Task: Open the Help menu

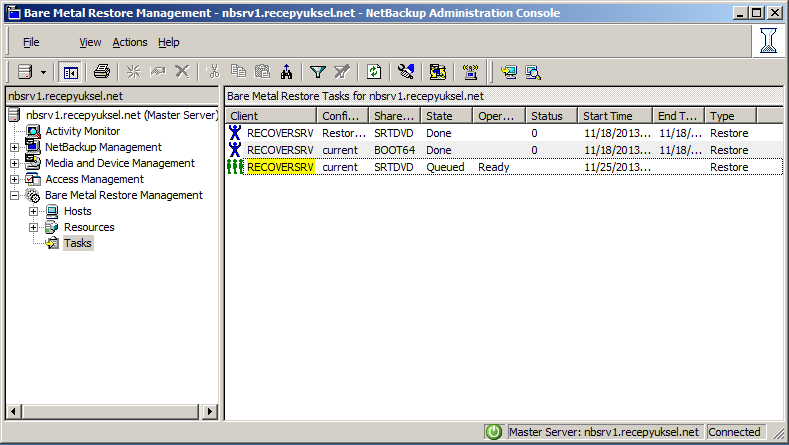Action: tap(169, 42)
